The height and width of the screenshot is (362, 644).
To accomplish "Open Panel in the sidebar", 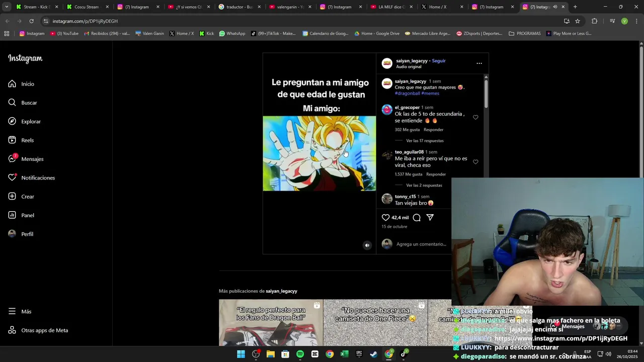I will [21, 215].
